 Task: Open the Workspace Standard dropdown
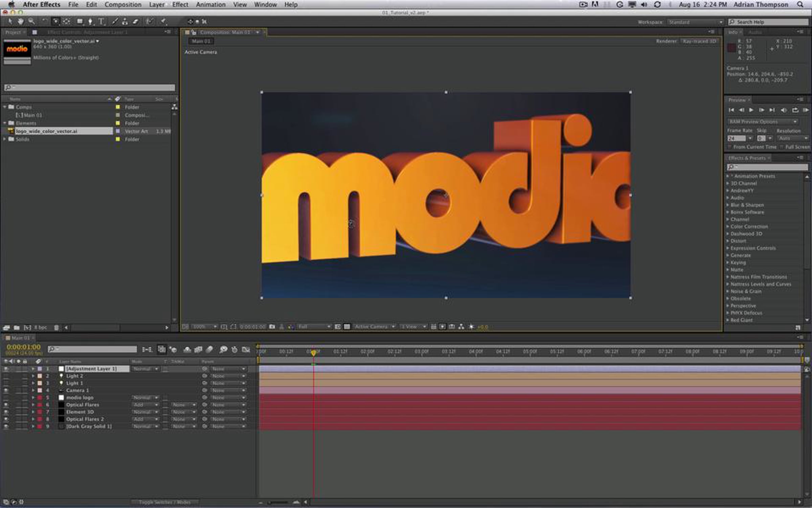coord(696,22)
